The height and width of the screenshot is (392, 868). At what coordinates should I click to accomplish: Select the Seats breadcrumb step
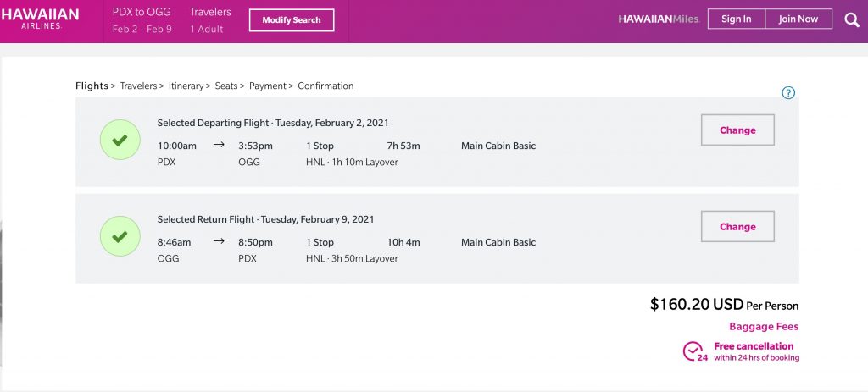(225, 86)
